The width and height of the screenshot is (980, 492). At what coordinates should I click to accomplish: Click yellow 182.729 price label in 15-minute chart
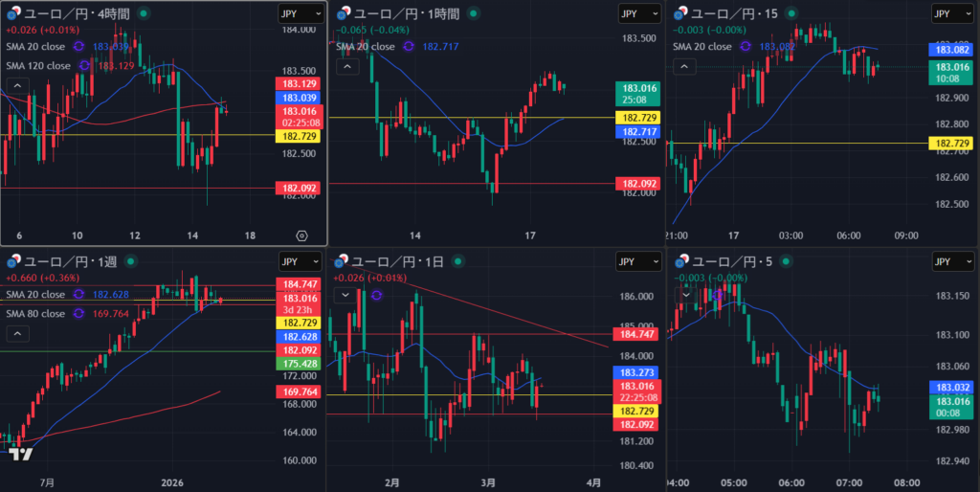click(x=952, y=143)
